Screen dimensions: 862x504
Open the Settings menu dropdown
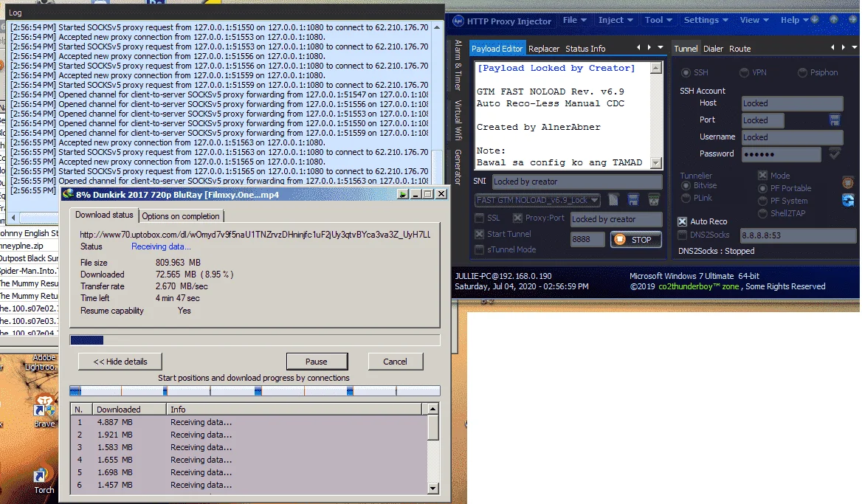tap(706, 20)
